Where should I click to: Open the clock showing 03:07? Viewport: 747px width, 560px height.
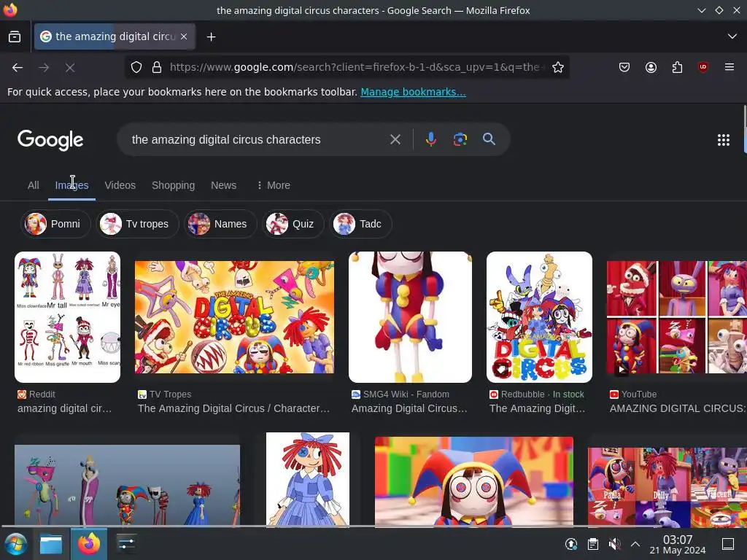[x=678, y=544]
